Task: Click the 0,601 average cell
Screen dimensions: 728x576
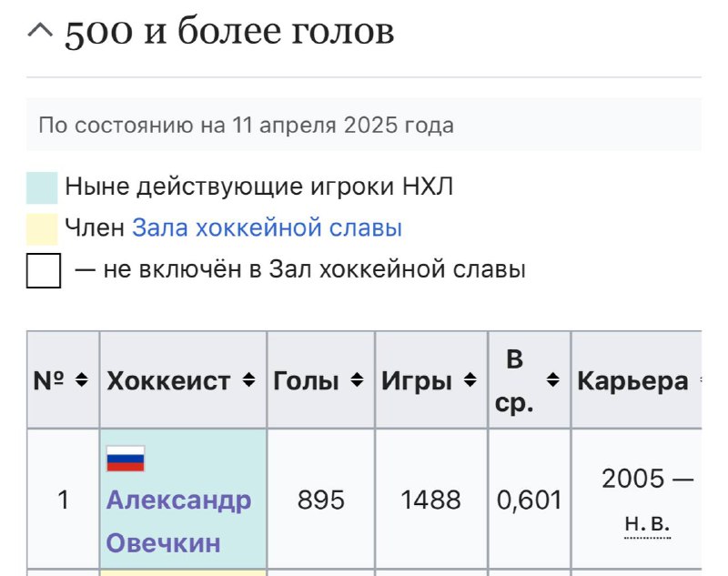Action: click(530, 499)
